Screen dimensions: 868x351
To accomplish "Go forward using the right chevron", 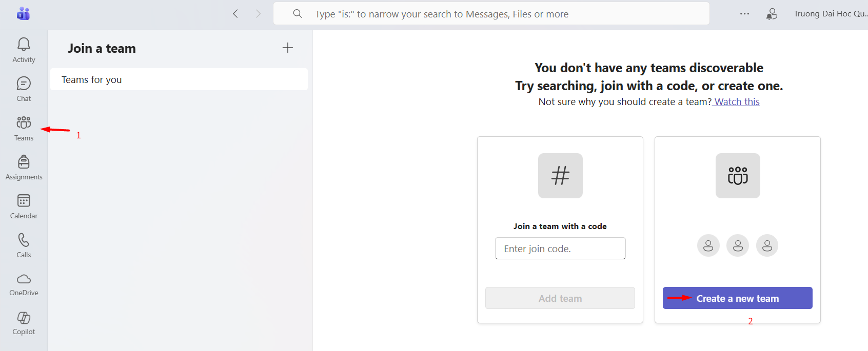I will tap(258, 14).
